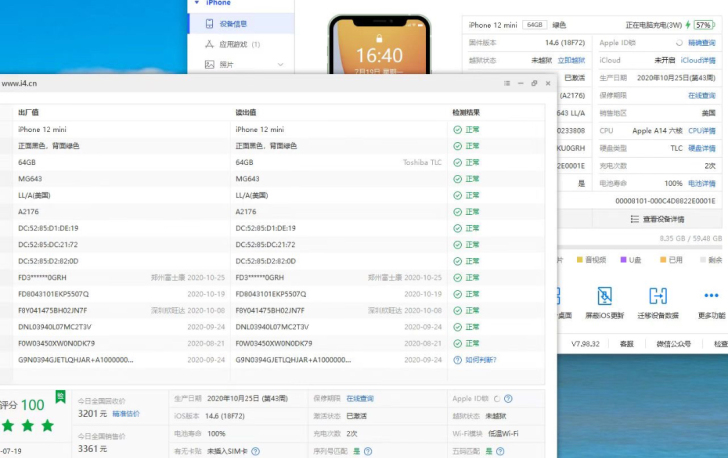The width and height of the screenshot is (728, 458).
Task: Click 立即越狱 link
Action: (x=571, y=60)
